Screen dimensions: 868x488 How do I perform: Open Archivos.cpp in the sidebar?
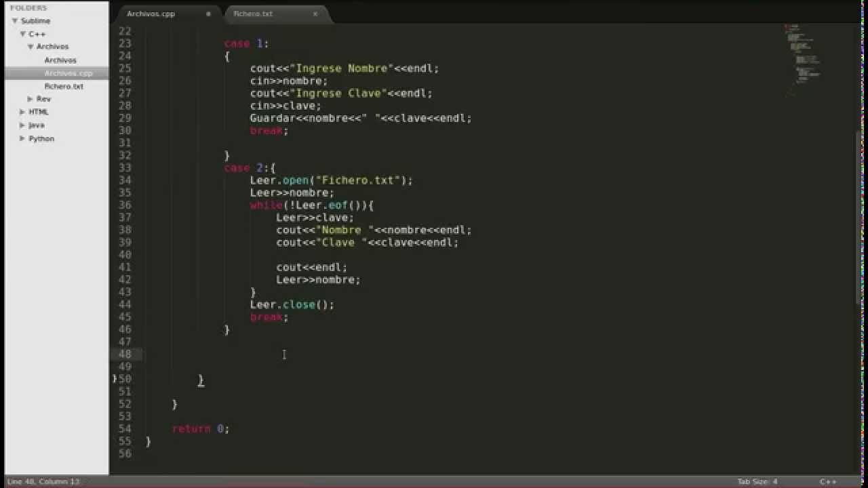[68, 73]
